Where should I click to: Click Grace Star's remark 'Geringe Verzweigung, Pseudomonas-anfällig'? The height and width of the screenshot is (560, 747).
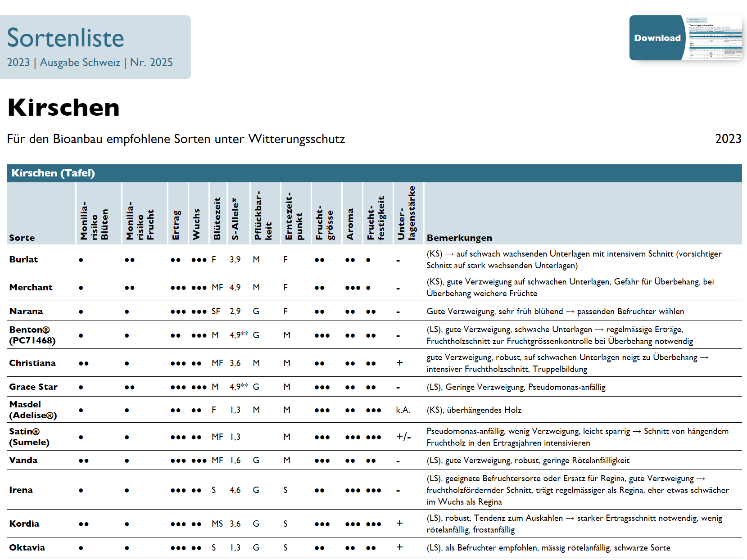pos(516,387)
